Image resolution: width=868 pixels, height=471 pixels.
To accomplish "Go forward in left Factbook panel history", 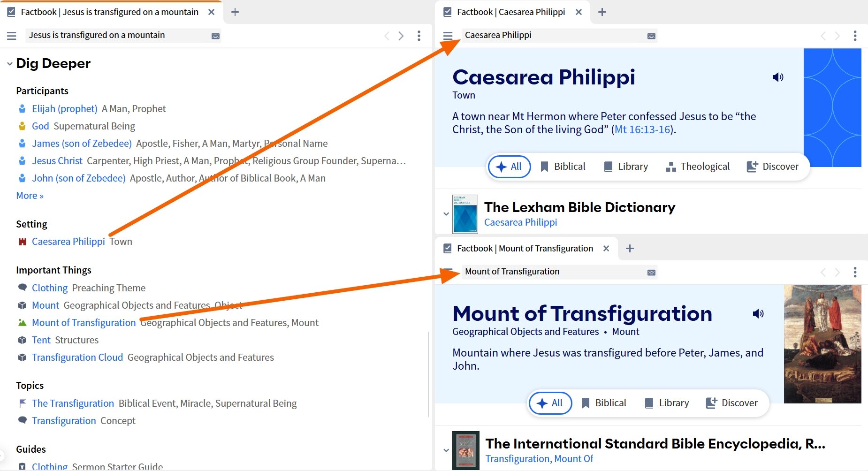I will tap(401, 36).
